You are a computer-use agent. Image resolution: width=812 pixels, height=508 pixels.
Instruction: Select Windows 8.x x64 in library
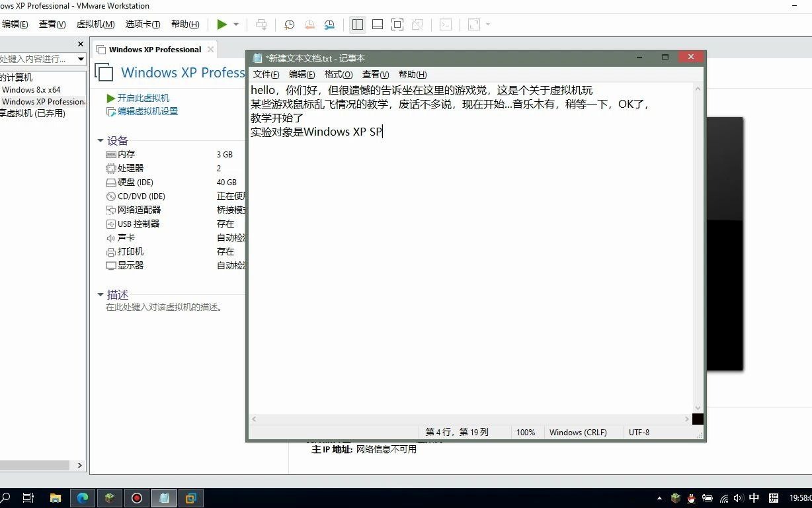tap(31, 89)
